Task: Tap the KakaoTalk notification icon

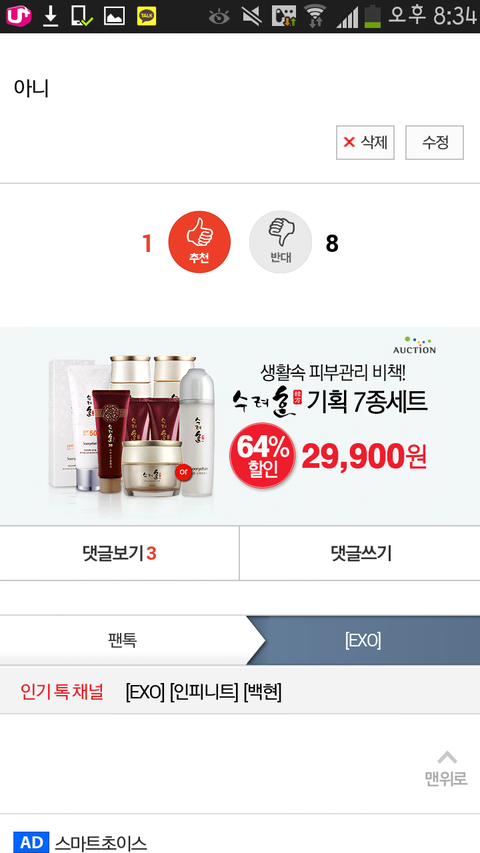Action: (x=146, y=16)
